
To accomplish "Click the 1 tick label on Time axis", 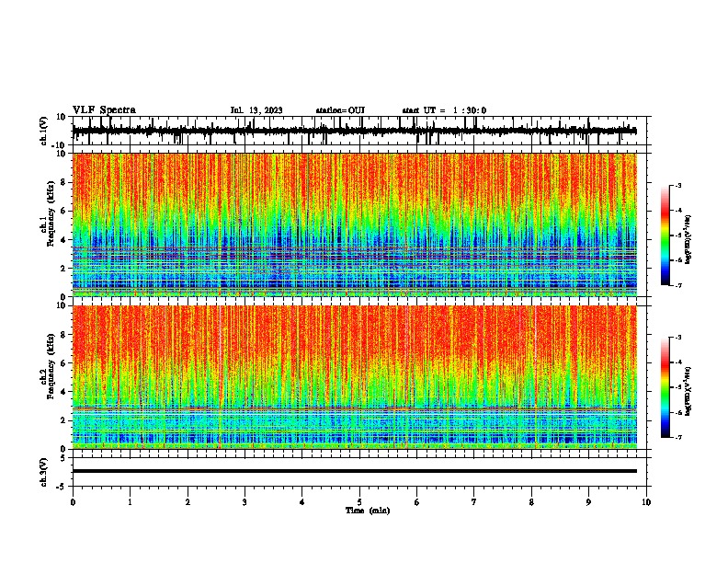I will pos(130,502).
